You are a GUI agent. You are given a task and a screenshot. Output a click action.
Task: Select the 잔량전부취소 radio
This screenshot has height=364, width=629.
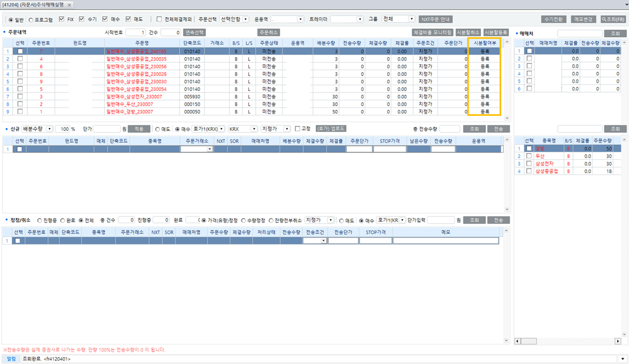pyautogui.click(x=271, y=220)
